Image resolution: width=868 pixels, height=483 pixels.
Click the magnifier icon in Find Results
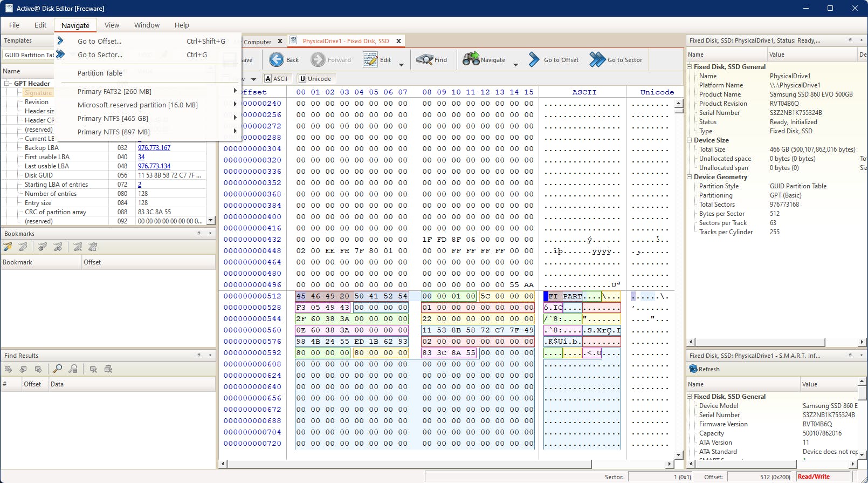58,369
